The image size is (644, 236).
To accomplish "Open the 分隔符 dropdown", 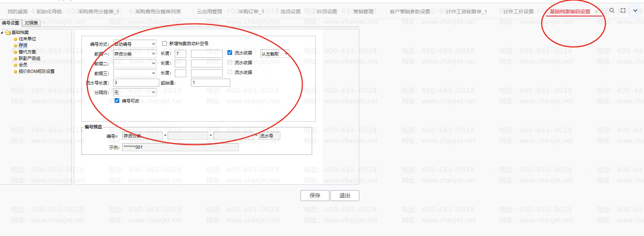I will [135, 92].
